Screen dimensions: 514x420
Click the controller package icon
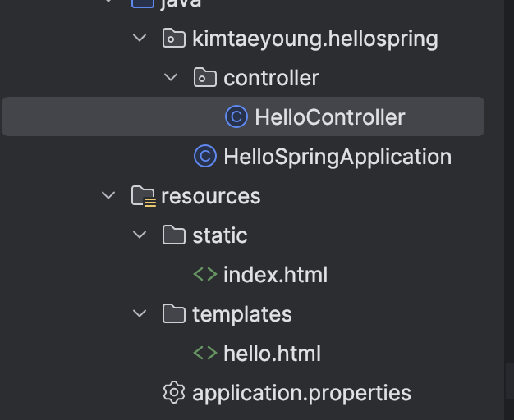point(204,78)
